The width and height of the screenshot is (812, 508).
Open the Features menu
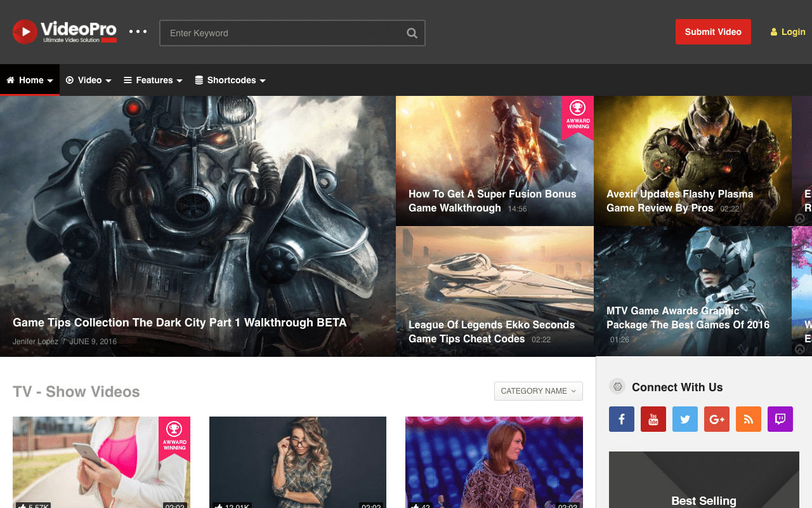pyautogui.click(x=153, y=80)
